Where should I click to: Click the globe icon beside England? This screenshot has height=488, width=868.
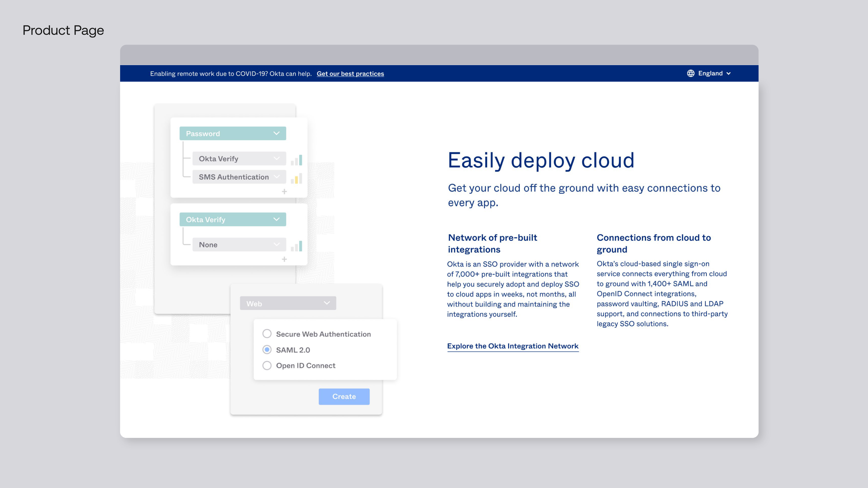(x=691, y=73)
